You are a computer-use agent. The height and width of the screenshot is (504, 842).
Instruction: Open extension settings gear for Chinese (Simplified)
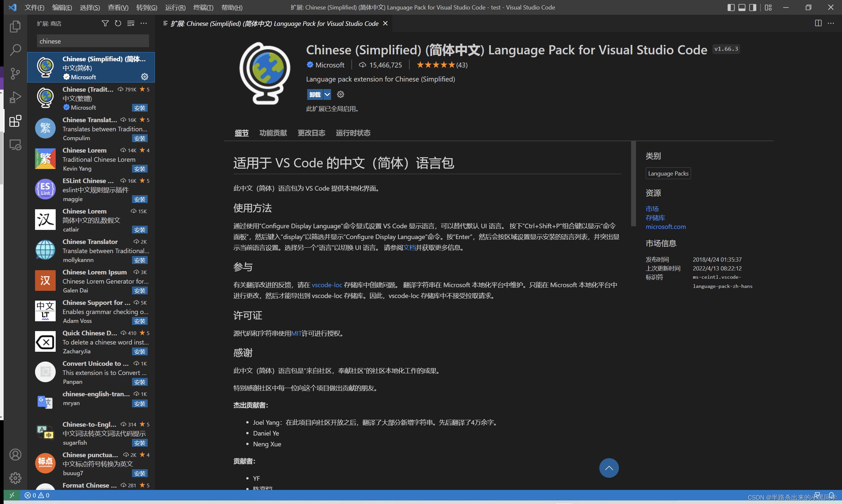(x=144, y=76)
